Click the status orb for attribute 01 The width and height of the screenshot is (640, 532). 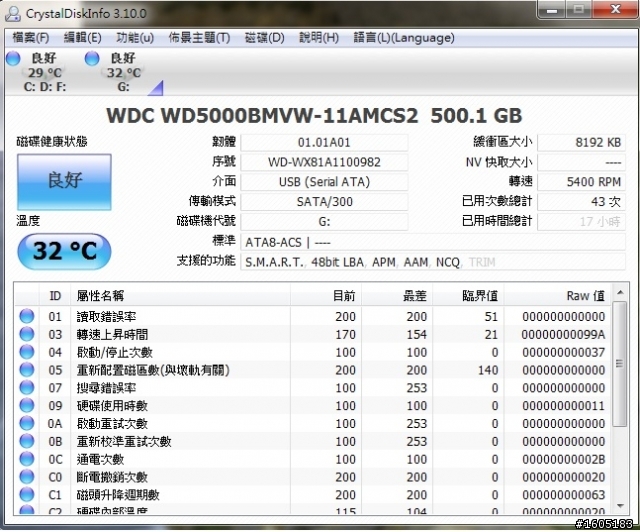[x=27, y=316]
